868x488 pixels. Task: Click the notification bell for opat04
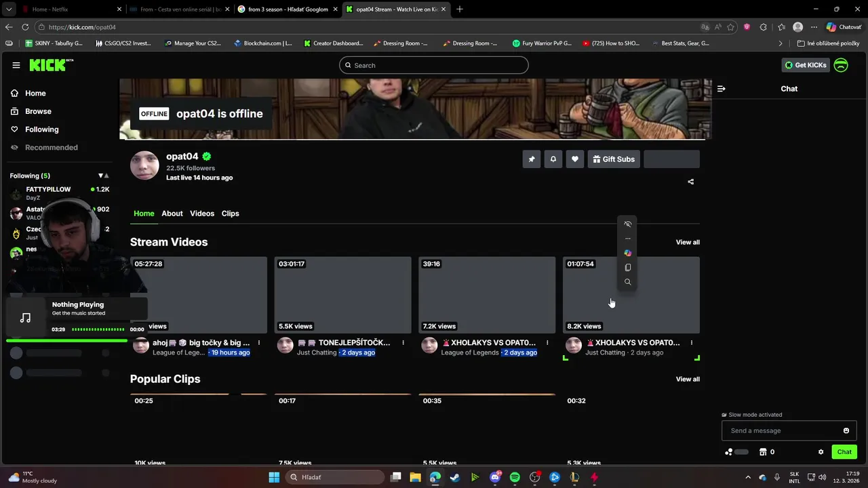(553, 159)
